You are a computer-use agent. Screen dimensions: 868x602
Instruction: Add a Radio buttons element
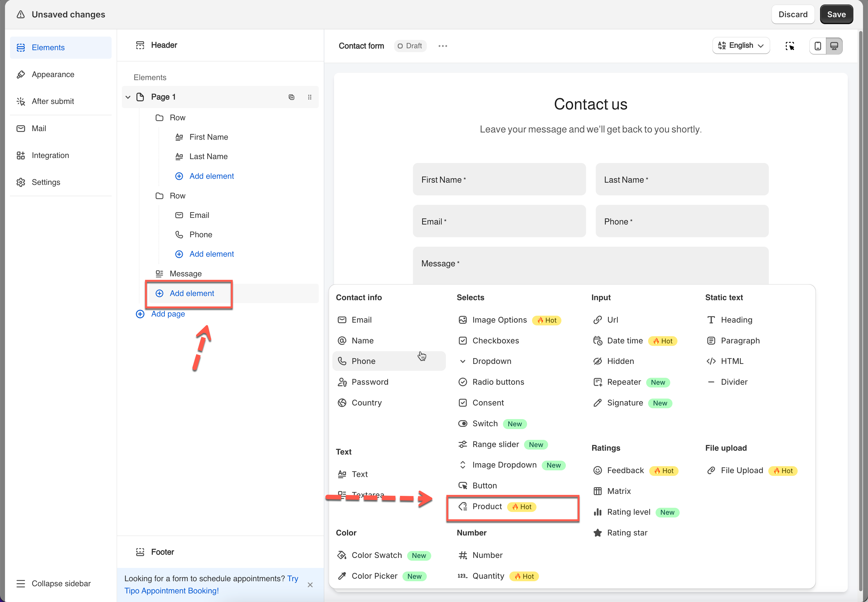coord(498,382)
